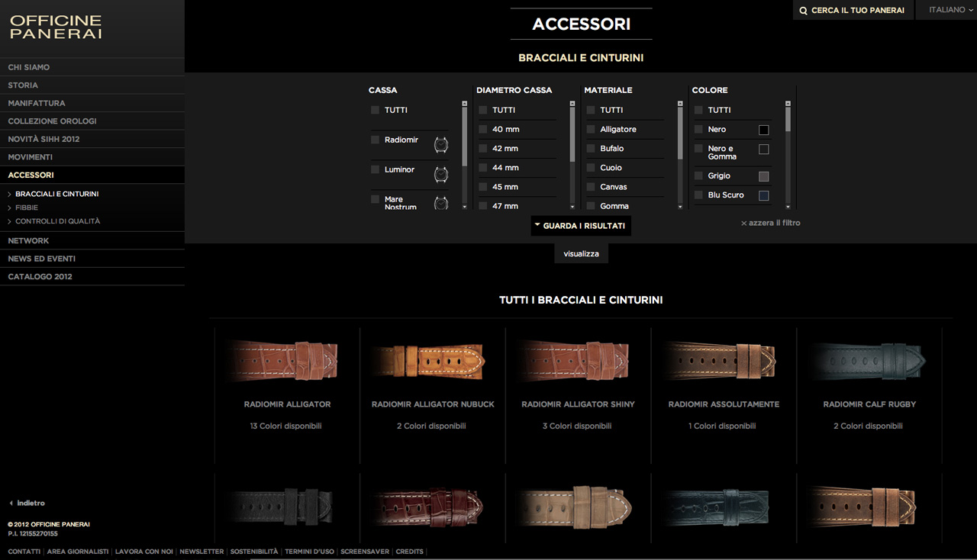Screen dimensions: 977x560
Task: Open the Radiomir Alligator strap thumbnail
Action: (287, 362)
